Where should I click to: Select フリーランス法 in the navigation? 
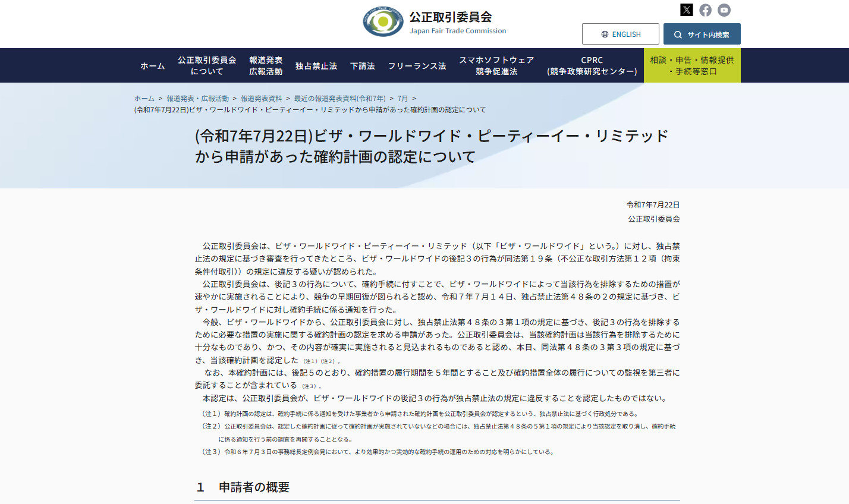[417, 66]
